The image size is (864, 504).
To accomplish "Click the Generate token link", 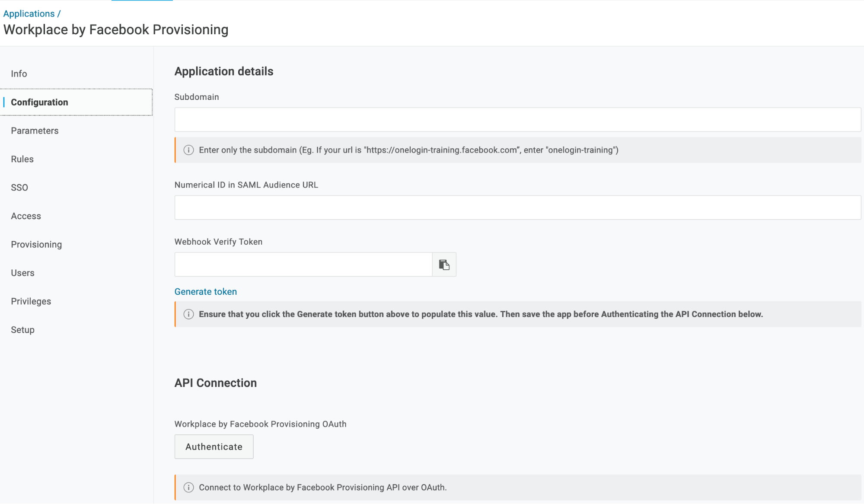I will 206,292.
